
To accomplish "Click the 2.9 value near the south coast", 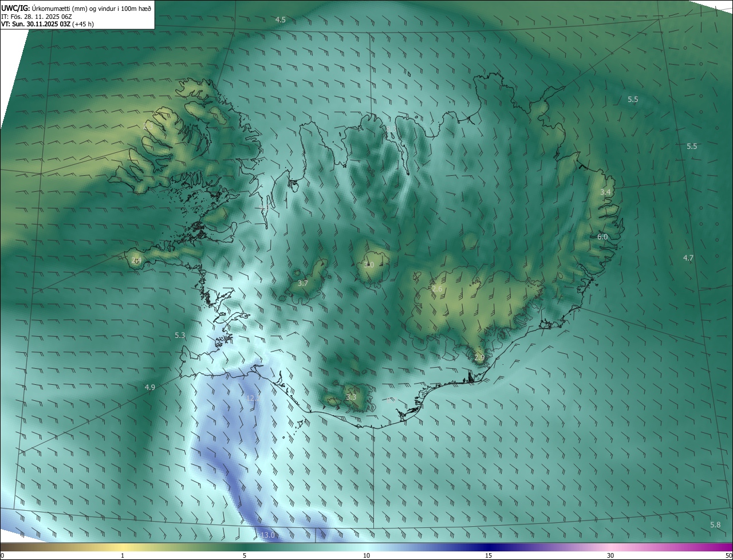I will [x=480, y=357].
